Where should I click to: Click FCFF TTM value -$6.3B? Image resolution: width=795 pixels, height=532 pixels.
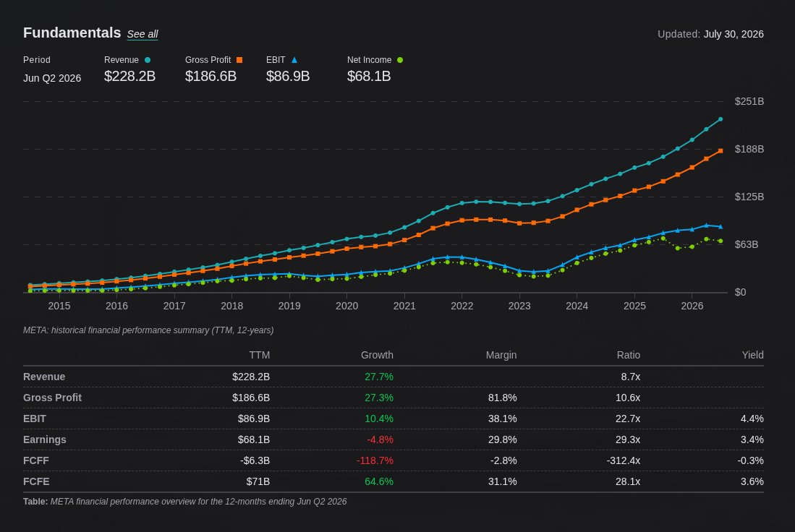255,460
